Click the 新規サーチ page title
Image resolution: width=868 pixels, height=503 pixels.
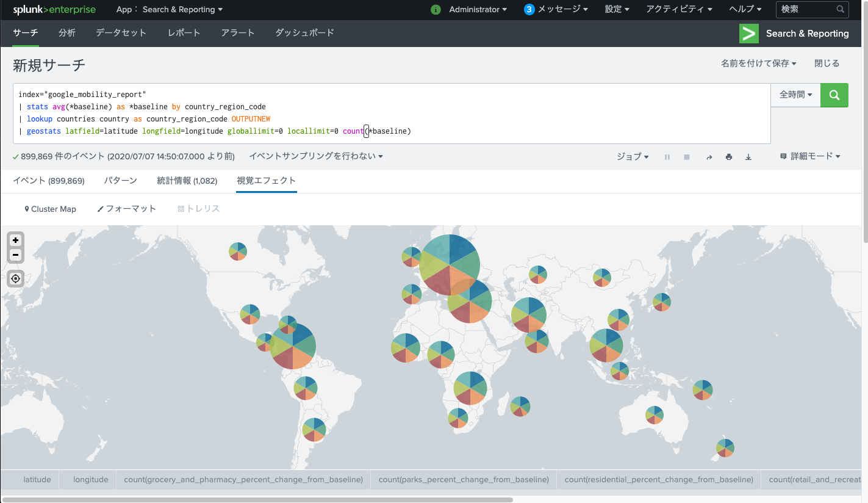(49, 65)
